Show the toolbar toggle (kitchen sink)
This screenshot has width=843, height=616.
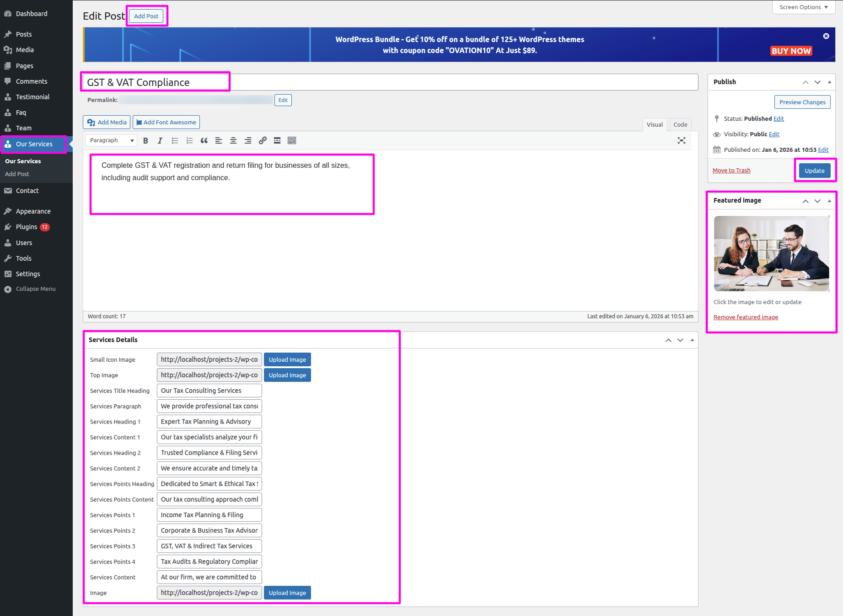pos(292,141)
